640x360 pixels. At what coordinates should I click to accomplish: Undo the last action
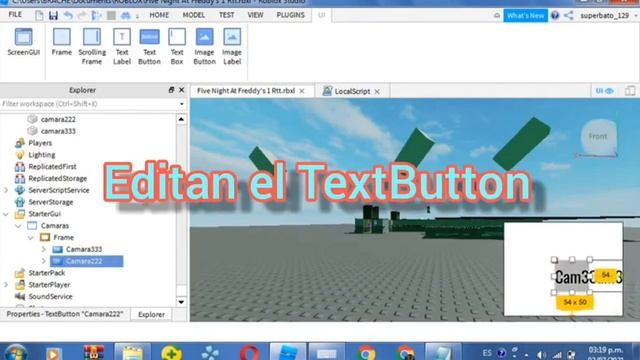click(68, 15)
